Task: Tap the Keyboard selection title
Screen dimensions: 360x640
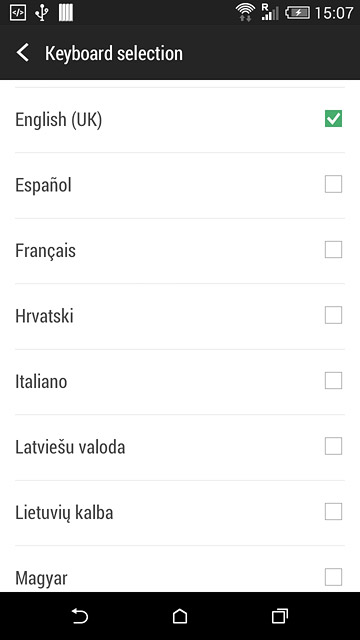Action: [114, 53]
